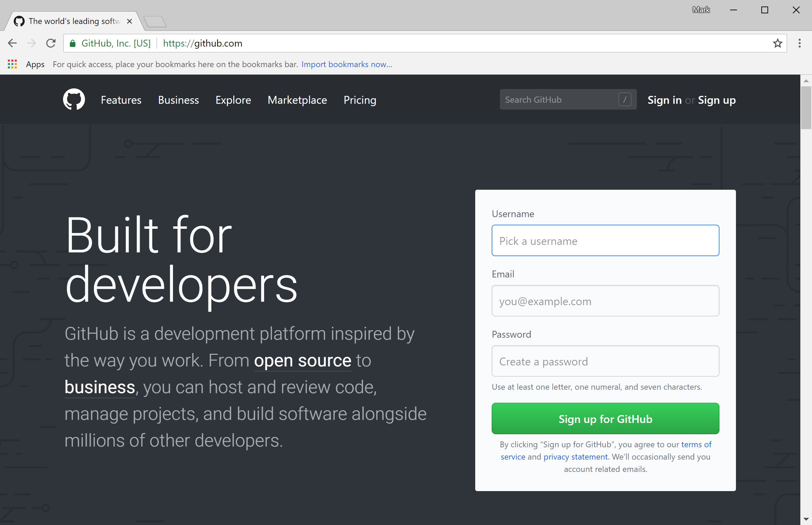812x525 pixels.
Task: Minimize the Chrome window
Action: point(733,10)
